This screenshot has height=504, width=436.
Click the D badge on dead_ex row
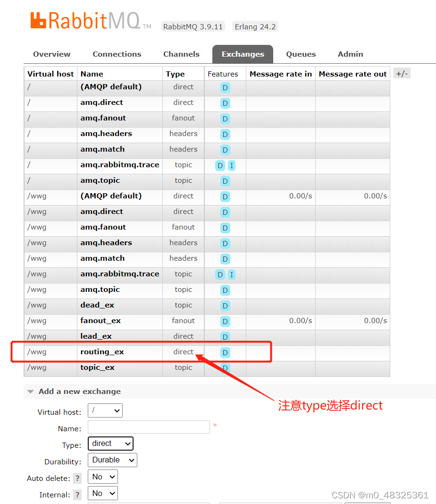pyautogui.click(x=225, y=306)
